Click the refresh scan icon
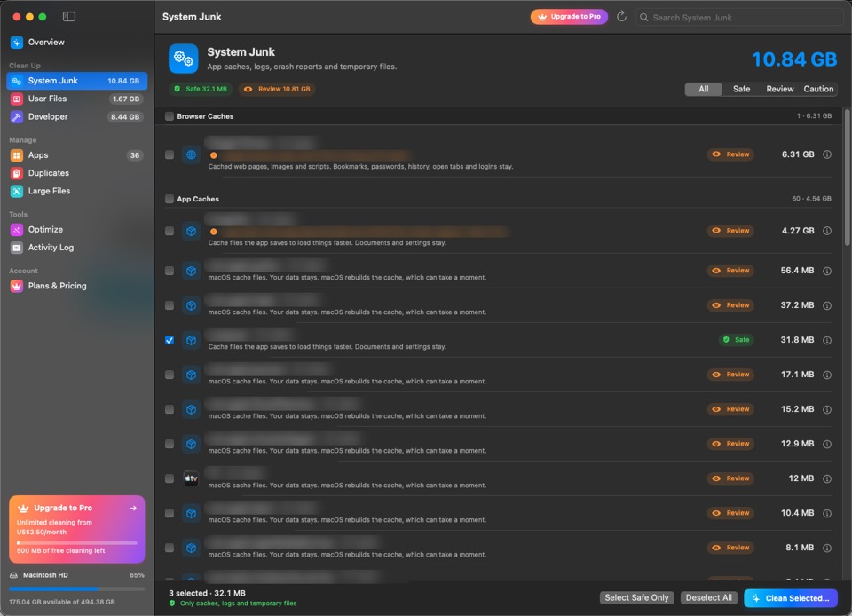852x616 pixels. click(x=621, y=16)
